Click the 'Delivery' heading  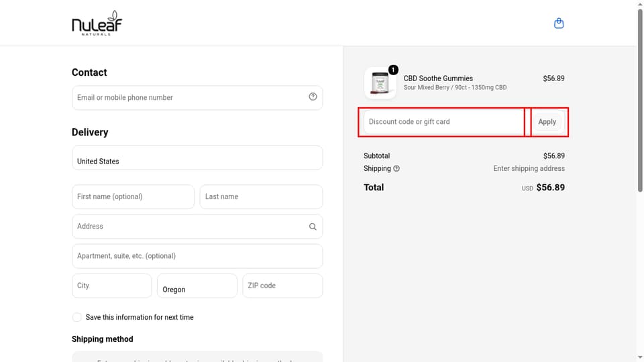[x=90, y=133]
